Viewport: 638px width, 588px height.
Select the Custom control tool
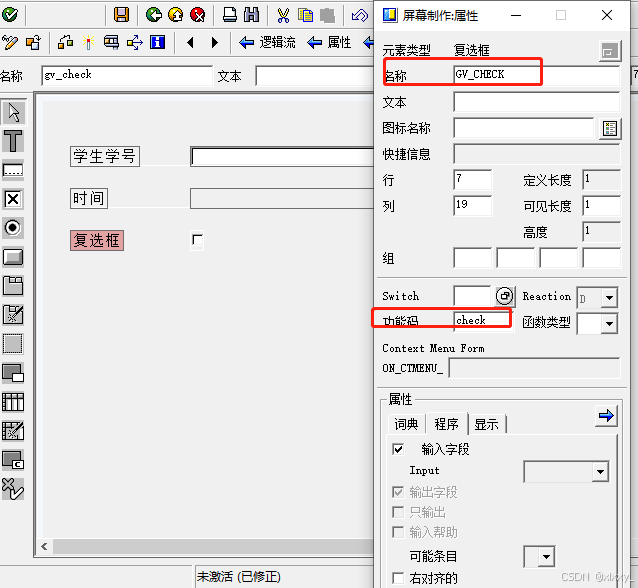point(13,460)
